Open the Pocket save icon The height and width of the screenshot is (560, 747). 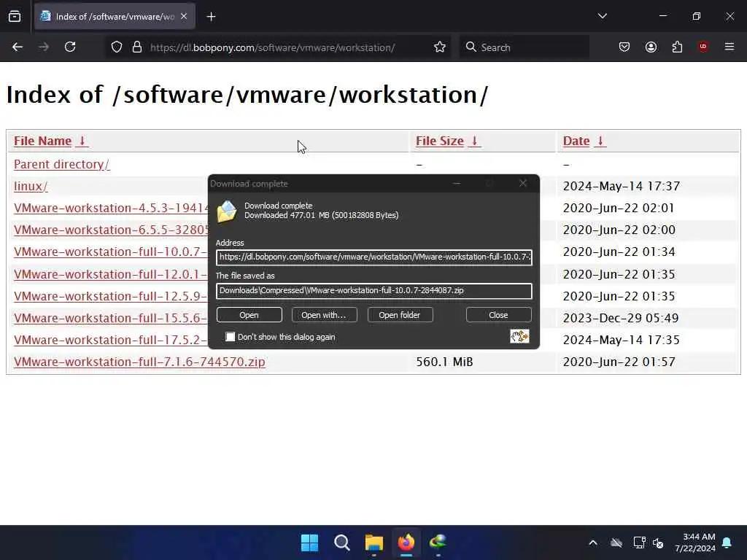point(624,47)
